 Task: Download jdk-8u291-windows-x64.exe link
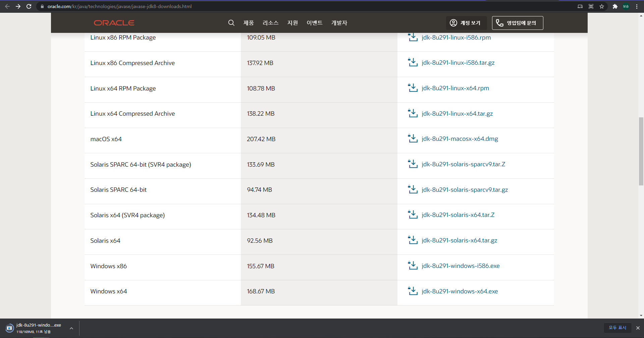coord(460,291)
